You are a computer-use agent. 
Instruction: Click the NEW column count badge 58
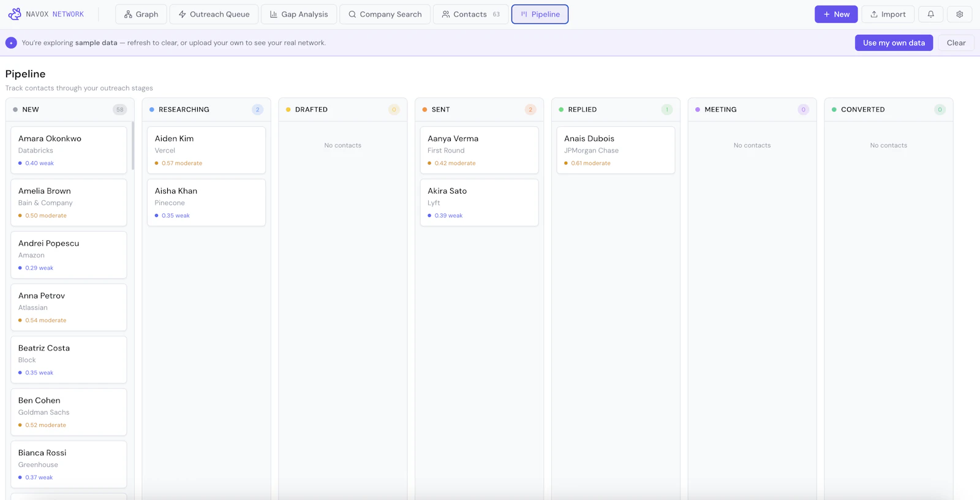tap(119, 110)
